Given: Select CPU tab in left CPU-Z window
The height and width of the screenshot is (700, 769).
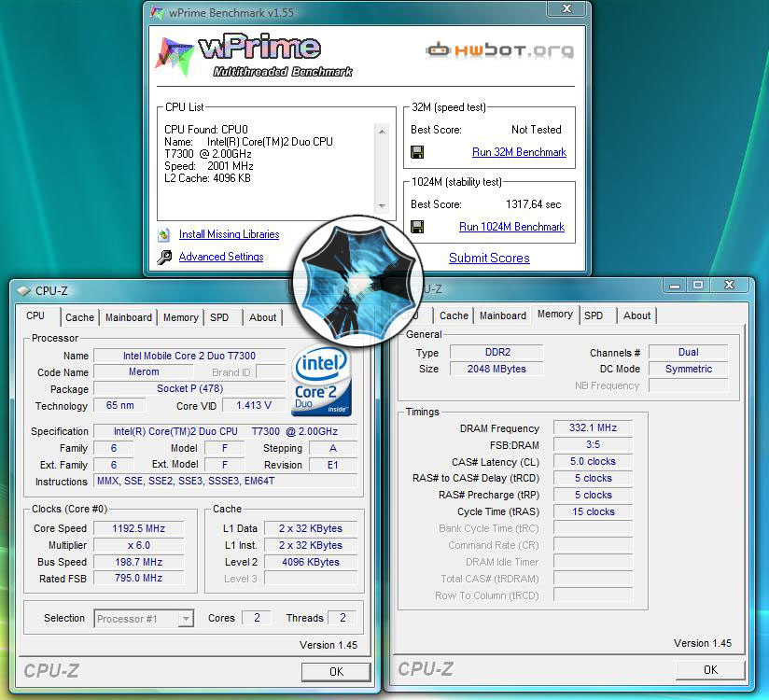Looking at the screenshot, I should (35, 315).
